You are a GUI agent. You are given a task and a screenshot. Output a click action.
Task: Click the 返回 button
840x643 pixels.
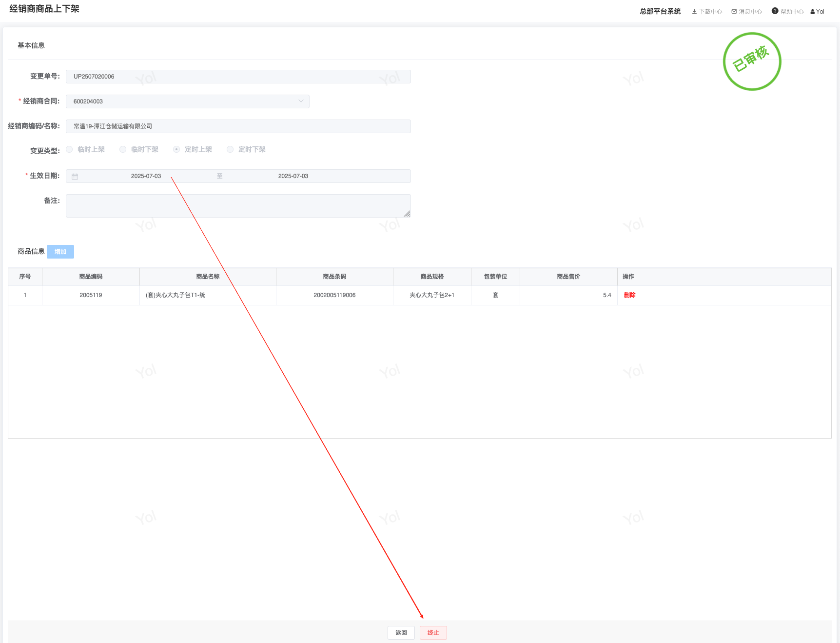pos(401,633)
